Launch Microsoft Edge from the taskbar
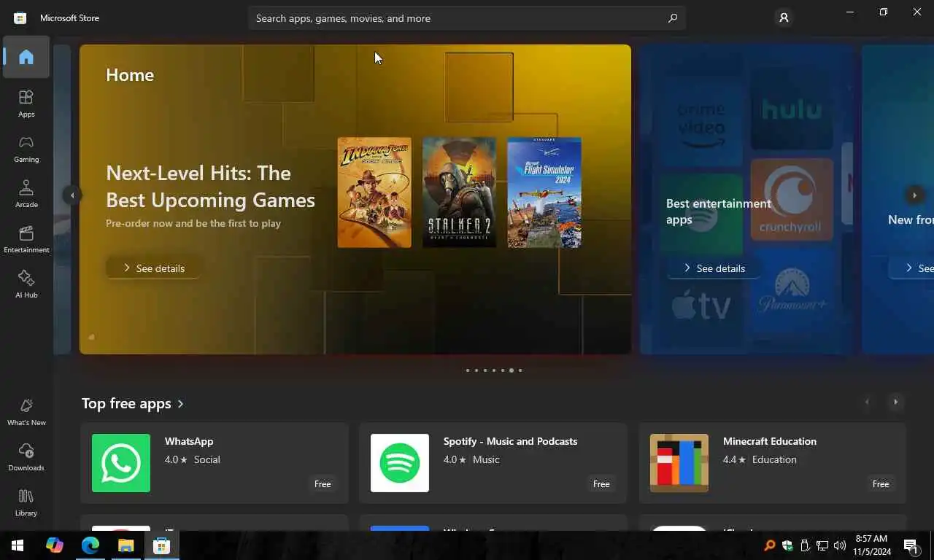 click(90, 545)
